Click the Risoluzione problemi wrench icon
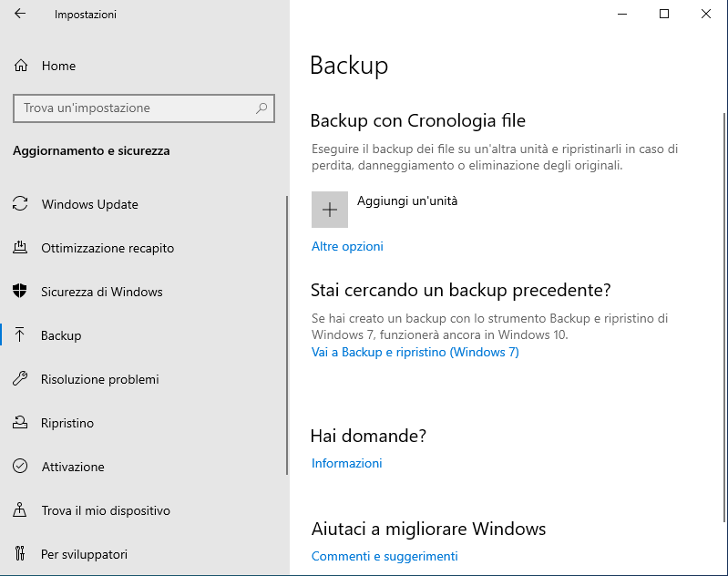 click(20, 379)
